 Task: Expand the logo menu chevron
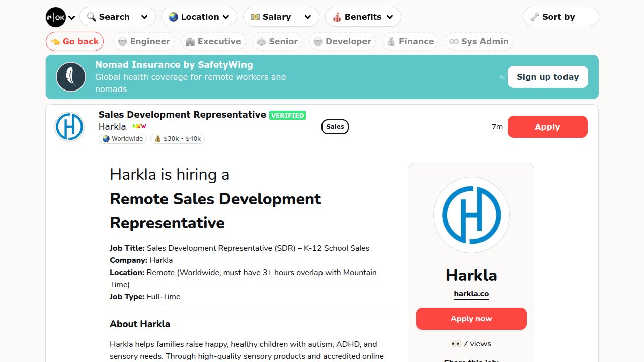(x=72, y=18)
